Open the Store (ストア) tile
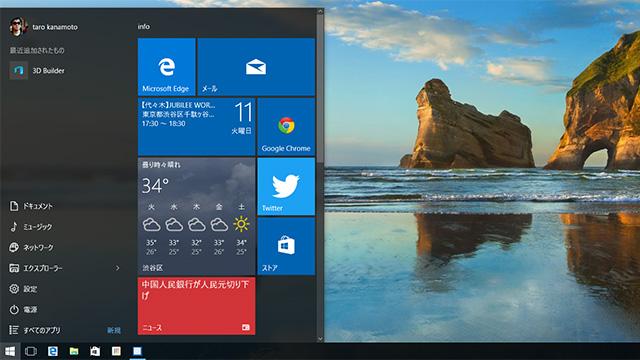The width and height of the screenshot is (640, 360). (x=286, y=246)
